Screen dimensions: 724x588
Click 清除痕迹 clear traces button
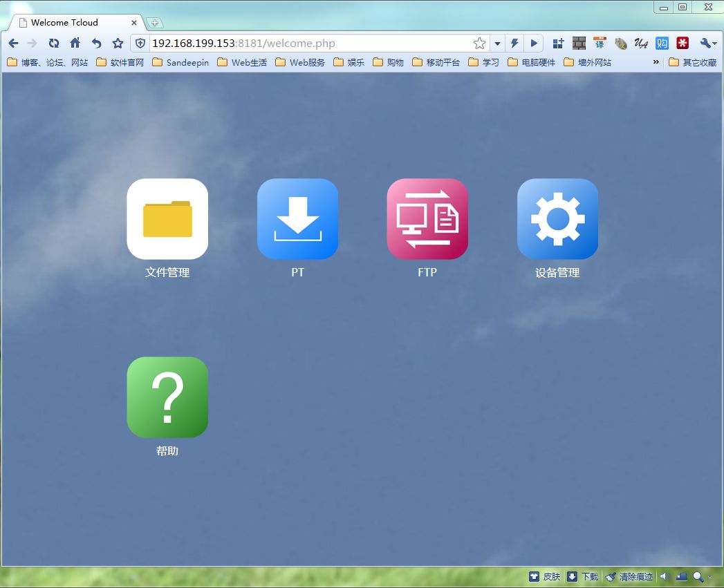[x=629, y=577]
